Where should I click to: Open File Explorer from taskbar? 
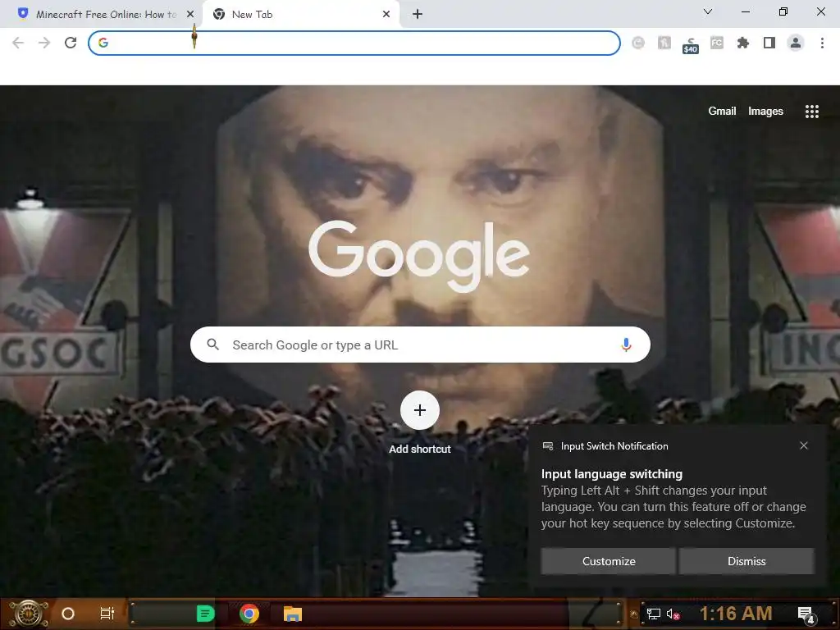pyautogui.click(x=293, y=614)
